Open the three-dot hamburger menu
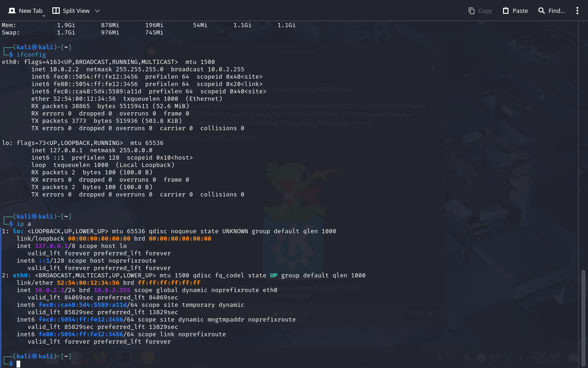The height and width of the screenshot is (368, 588). tap(577, 11)
